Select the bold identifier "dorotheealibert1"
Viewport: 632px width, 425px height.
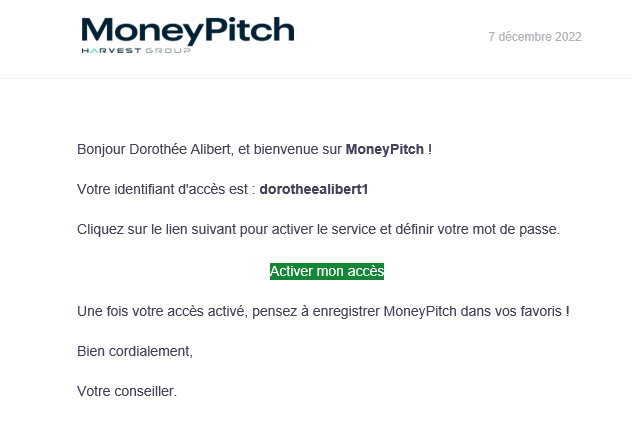314,189
